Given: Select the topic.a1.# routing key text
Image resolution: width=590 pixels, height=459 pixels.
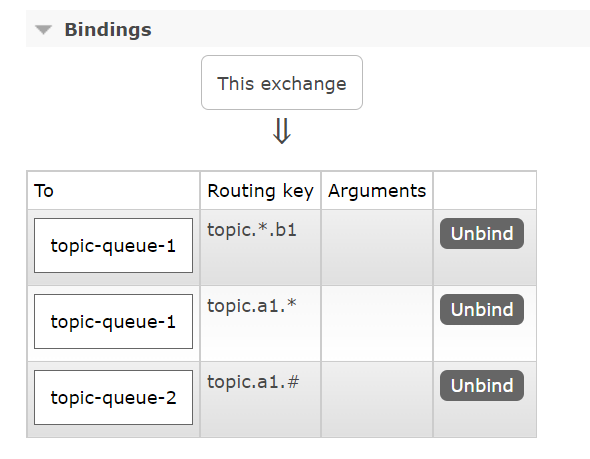Looking at the screenshot, I should (253, 382).
